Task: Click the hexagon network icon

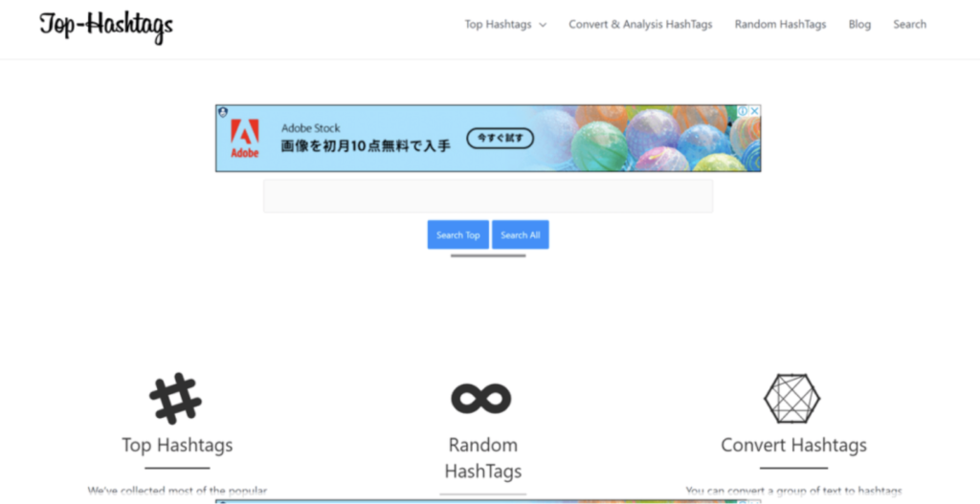Action: [x=791, y=398]
